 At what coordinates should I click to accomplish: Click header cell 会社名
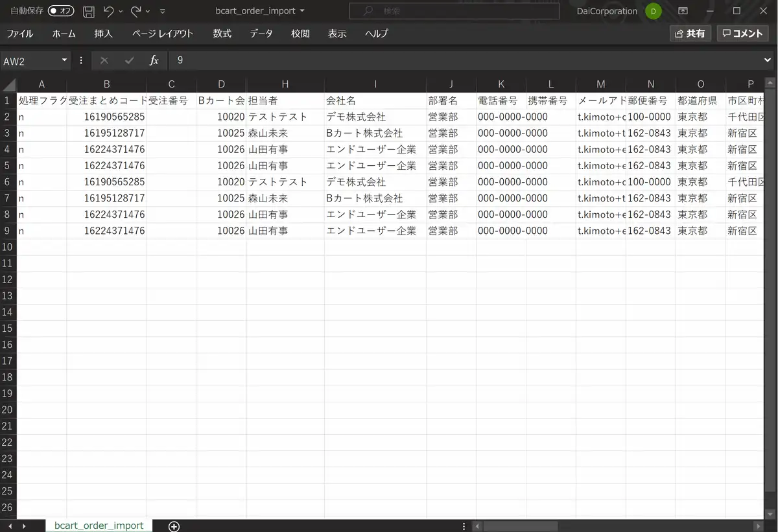pos(375,101)
